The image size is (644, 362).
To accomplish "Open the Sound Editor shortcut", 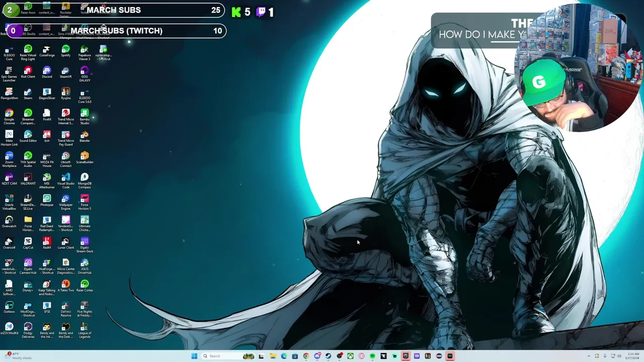I will (28, 136).
